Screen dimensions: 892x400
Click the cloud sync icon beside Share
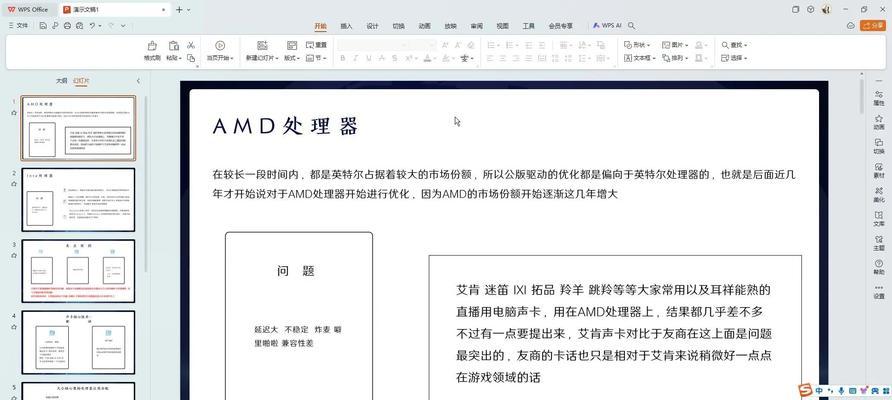click(x=850, y=26)
